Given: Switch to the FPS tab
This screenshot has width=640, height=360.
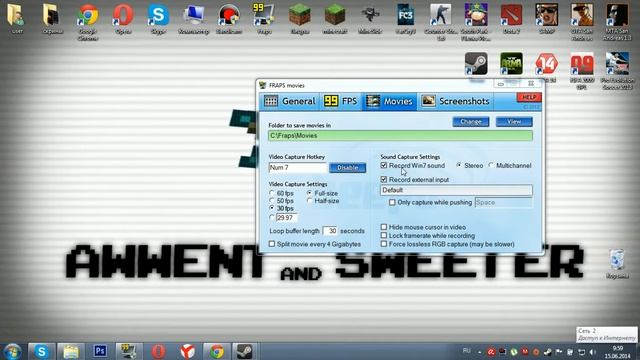Looking at the screenshot, I should 341,101.
